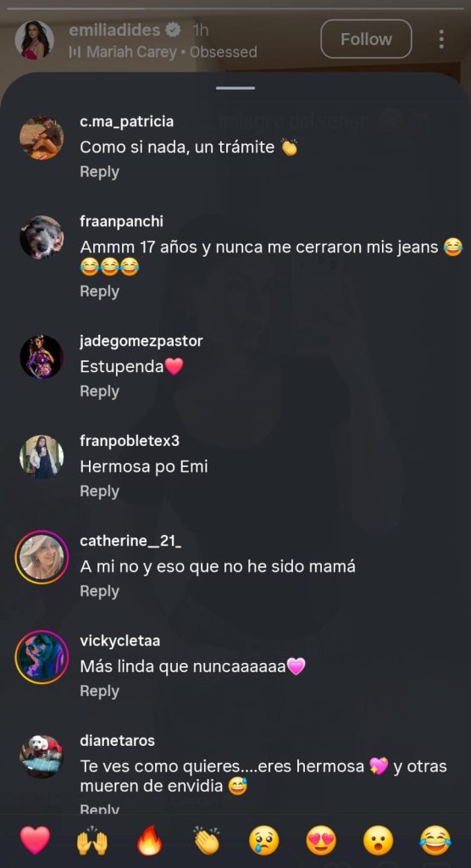This screenshot has width=471, height=868.
Task: View catherine__21_ story from avatar
Action: [42, 558]
